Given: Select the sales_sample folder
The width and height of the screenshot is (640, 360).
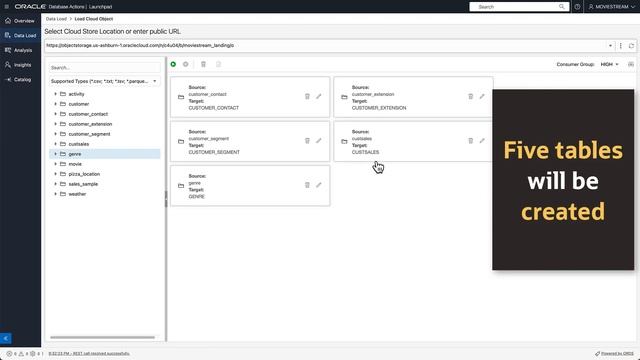Looking at the screenshot, I should click(x=83, y=184).
